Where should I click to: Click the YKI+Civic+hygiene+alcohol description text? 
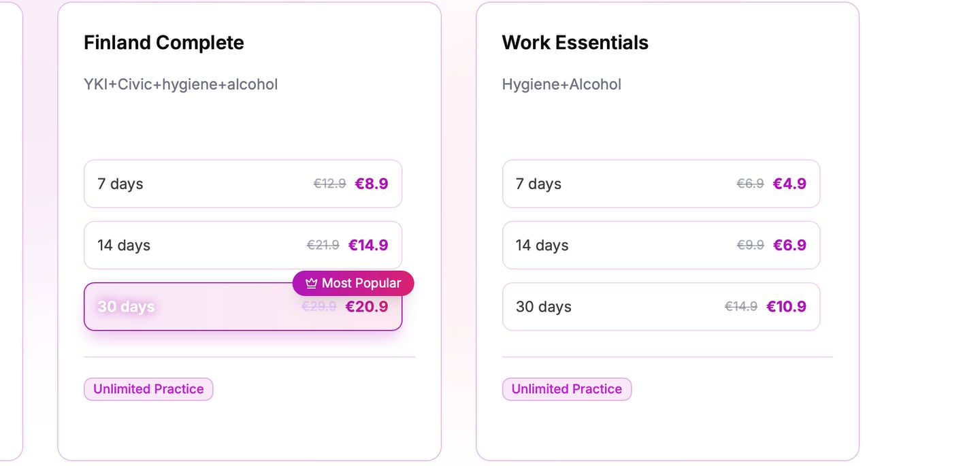pyautogui.click(x=180, y=84)
